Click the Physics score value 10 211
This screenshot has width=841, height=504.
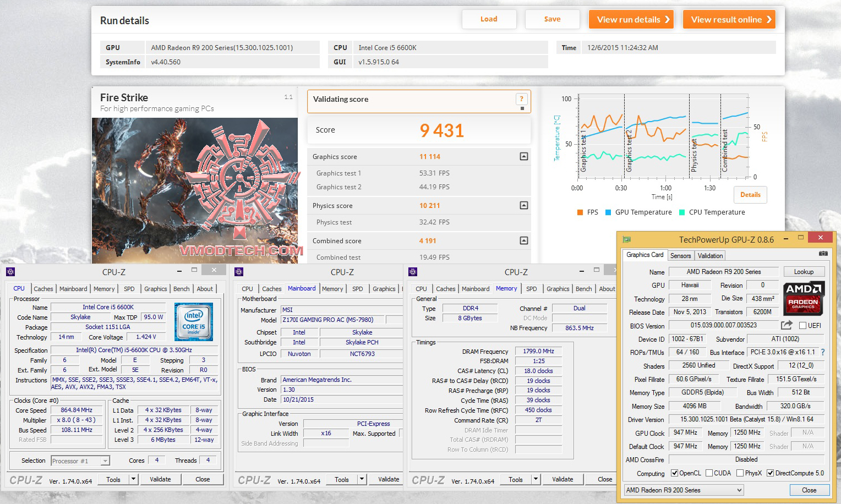[430, 205]
